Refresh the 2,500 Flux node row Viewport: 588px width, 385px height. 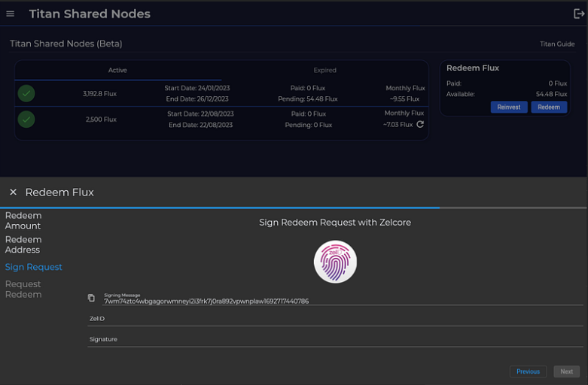pyautogui.click(x=420, y=125)
